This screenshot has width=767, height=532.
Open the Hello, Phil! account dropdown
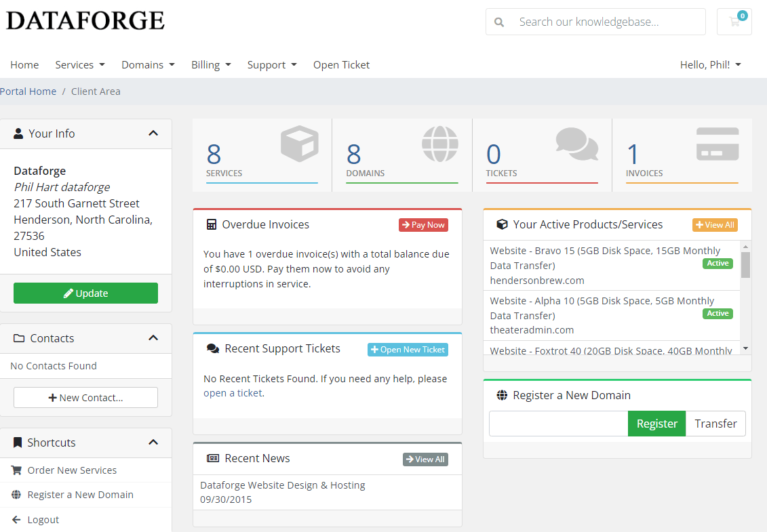click(710, 65)
